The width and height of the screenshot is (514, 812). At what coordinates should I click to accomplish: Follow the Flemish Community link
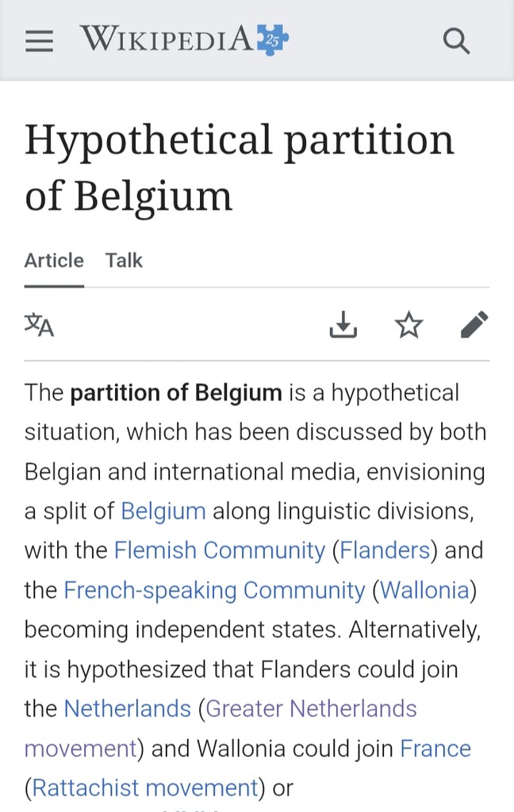click(x=220, y=550)
